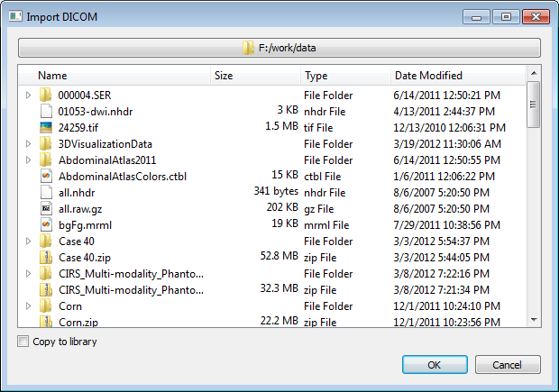559x392 pixels.
Task: Select the 3DVisualizationData folder icon
Action: point(45,143)
